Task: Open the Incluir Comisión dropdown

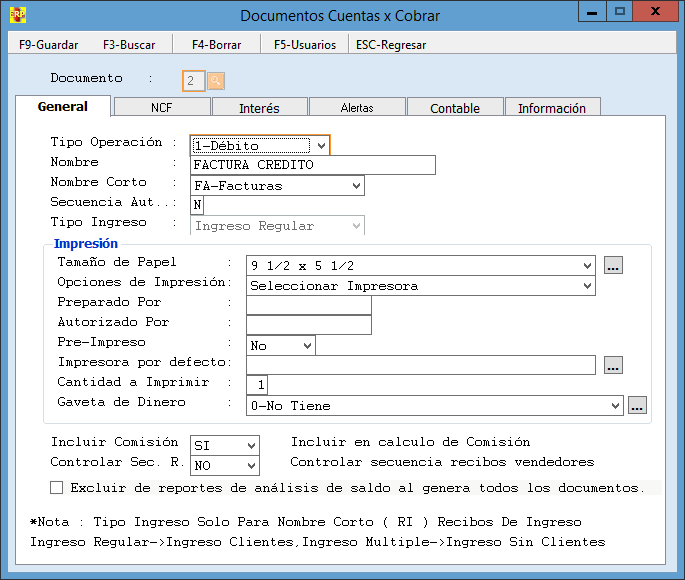Action: tap(251, 445)
